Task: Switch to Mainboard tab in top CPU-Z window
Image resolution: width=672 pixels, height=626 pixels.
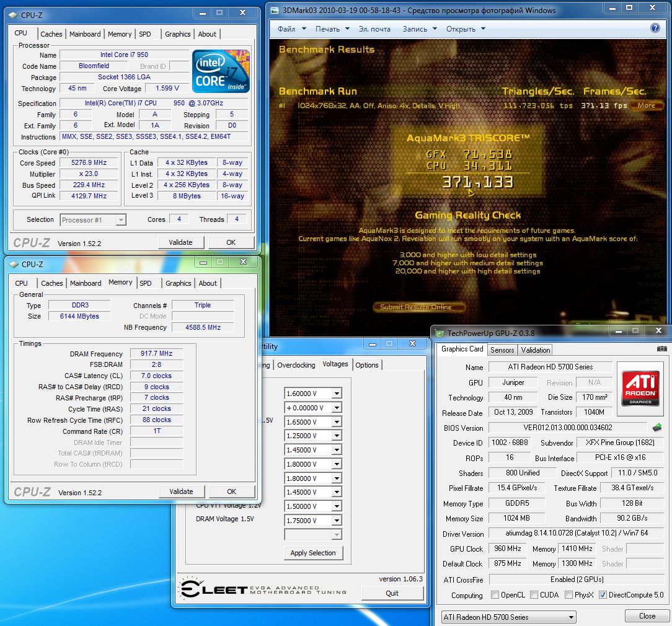Action: point(85,34)
